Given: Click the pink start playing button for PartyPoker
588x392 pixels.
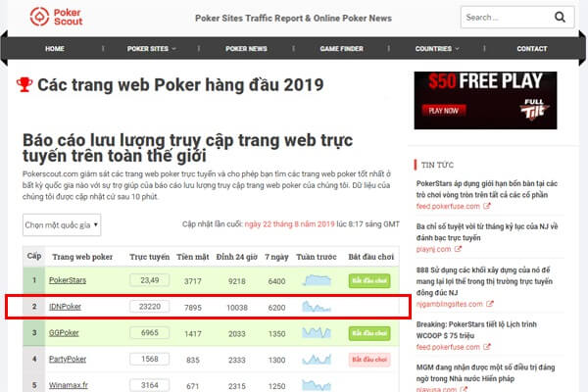Looking at the screenshot, I should (x=369, y=360).
